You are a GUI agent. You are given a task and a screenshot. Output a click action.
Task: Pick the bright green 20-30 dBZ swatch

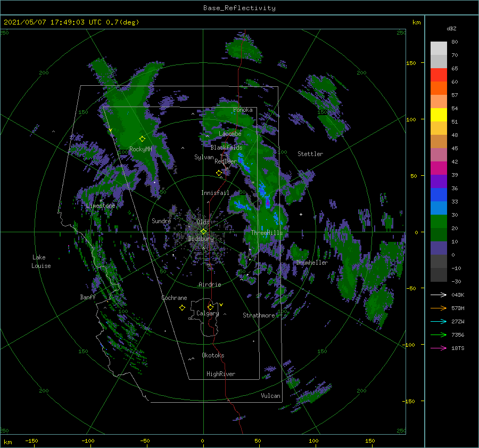click(x=439, y=221)
